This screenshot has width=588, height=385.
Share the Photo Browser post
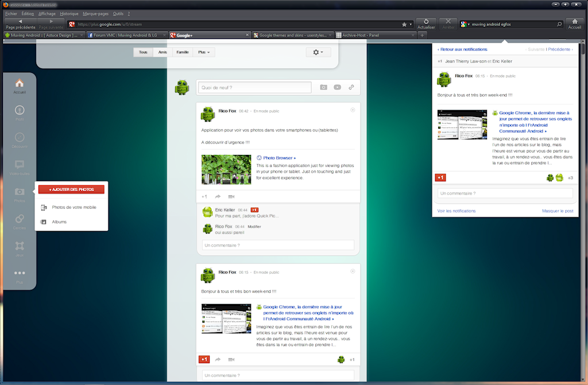218,196
